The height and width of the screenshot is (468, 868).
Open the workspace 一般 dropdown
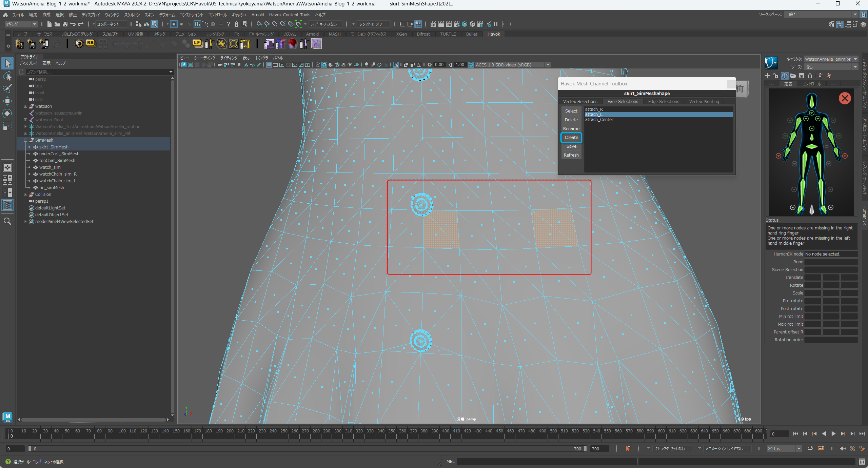pyautogui.click(x=821, y=15)
